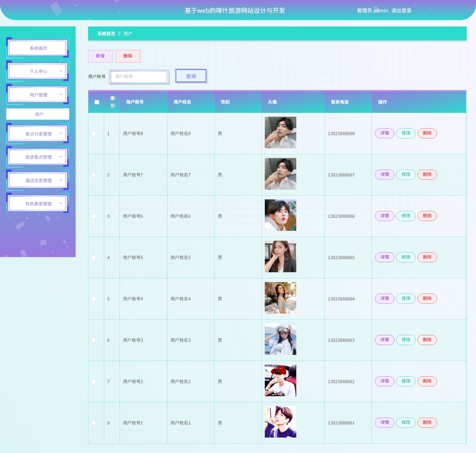Click 删除 for 用户账号1

pyautogui.click(x=427, y=423)
